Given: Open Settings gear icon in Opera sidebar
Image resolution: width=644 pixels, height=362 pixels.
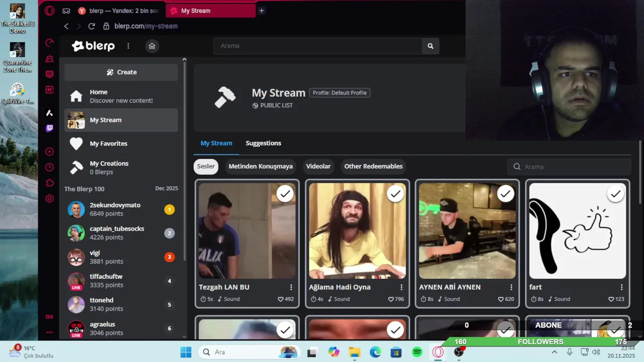Looking at the screenshot, I should coord(49,199).
